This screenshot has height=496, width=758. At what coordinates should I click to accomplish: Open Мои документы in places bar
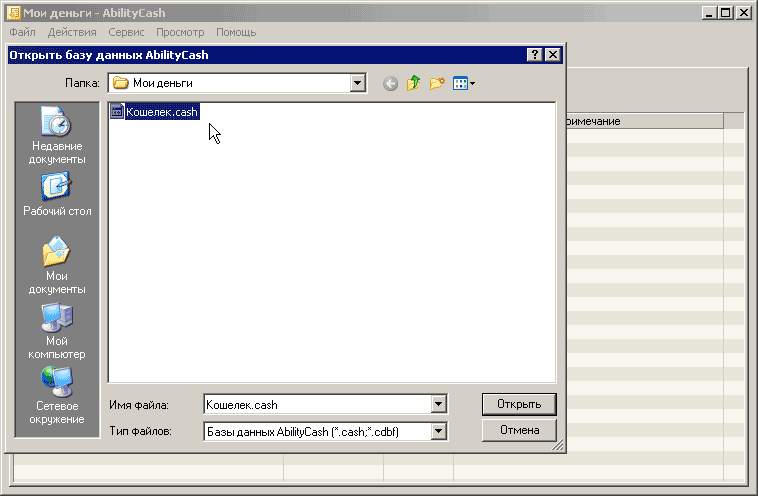(57, 265)
